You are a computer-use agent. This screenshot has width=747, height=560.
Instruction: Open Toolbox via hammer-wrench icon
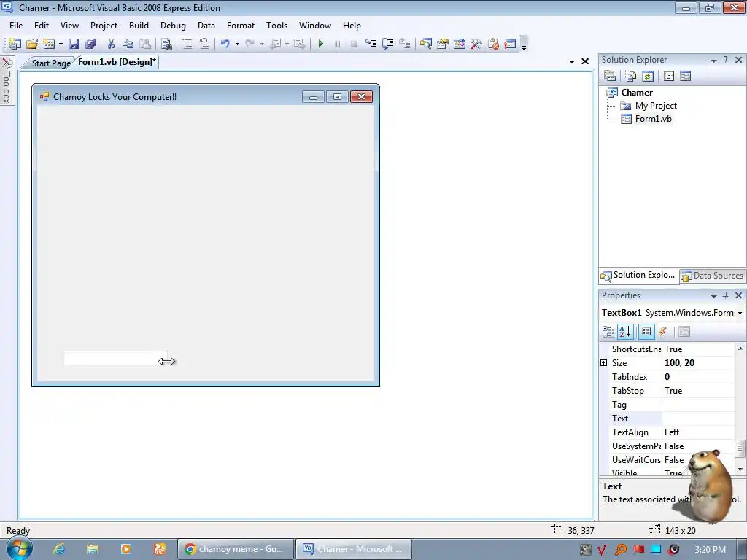pos(476,44)
